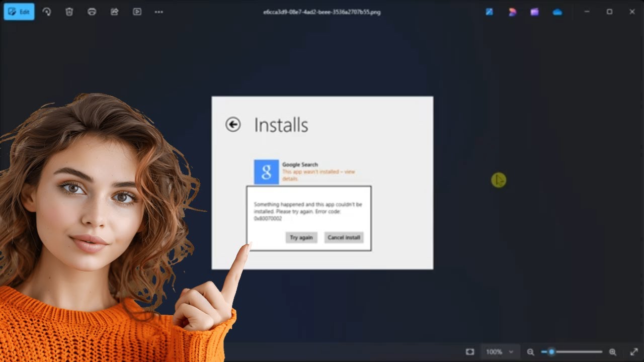Screen dimensions: 644x362
Task: Click the back arrow beside Installs
Action: click(x=233, y=124)
